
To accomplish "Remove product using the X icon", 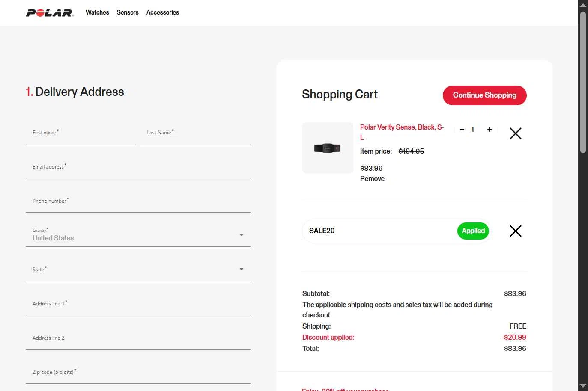I will [x=516, y=133].
